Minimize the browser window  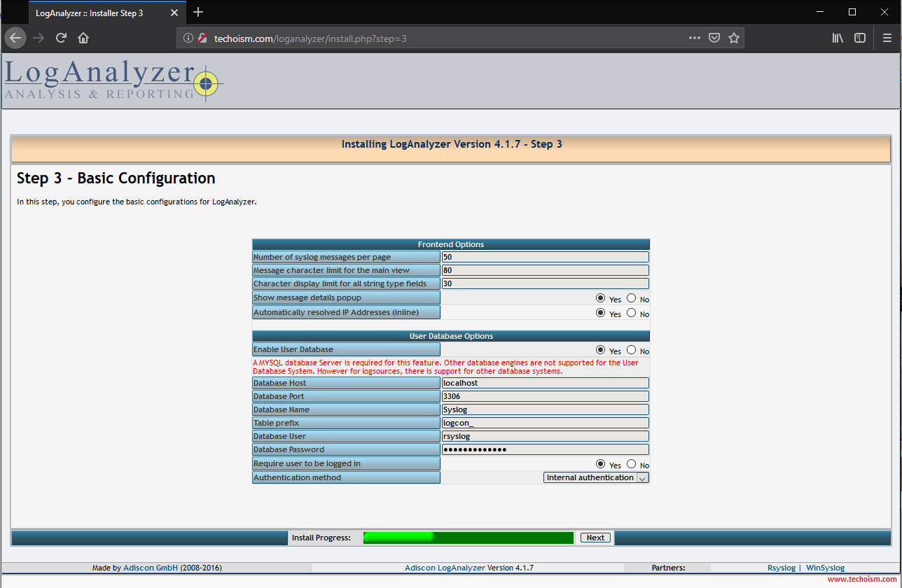click(819, 12)
